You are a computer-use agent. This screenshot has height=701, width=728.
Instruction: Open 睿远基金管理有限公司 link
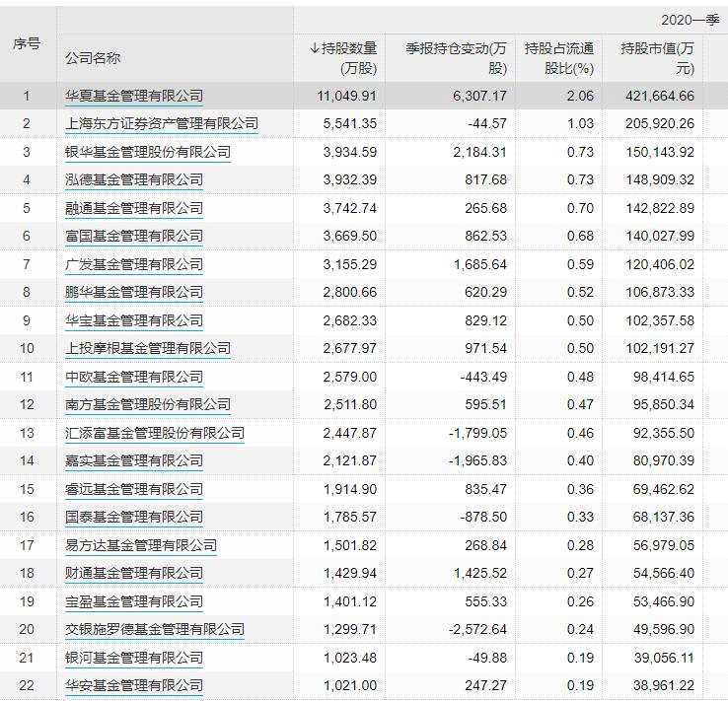[134, 489]
